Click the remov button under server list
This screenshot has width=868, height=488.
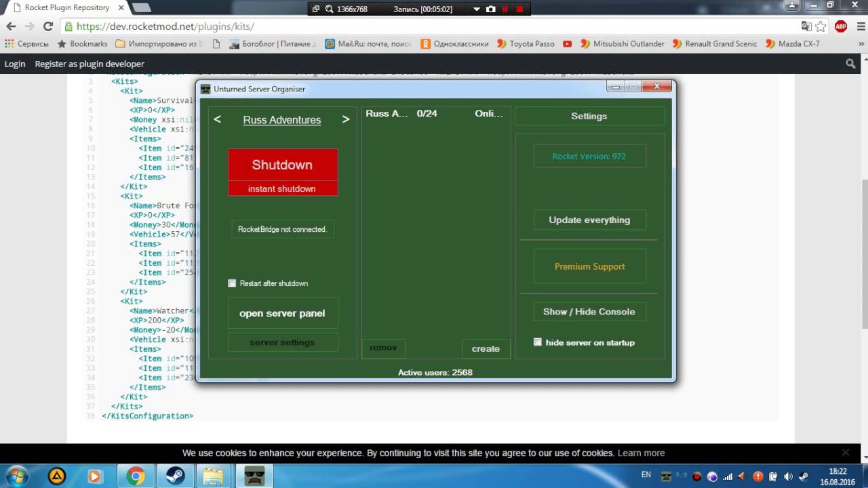point(383,348)
